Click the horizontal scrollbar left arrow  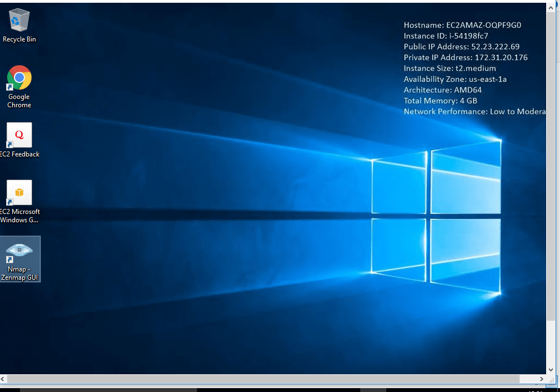click(4, 379)
